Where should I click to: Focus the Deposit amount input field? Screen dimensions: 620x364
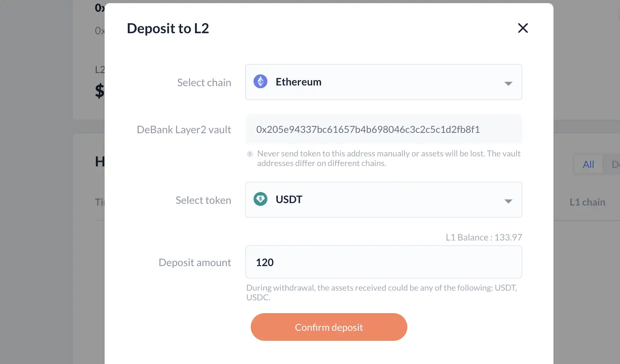383,262
